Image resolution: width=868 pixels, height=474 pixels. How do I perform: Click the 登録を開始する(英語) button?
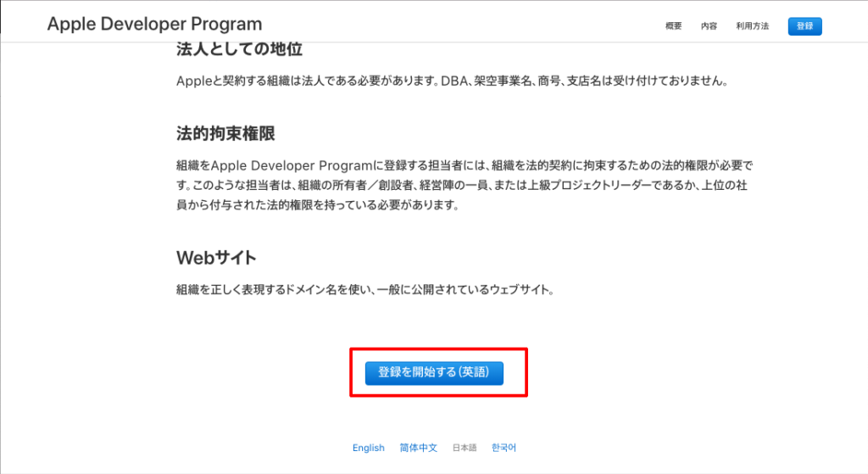[434, 372]
